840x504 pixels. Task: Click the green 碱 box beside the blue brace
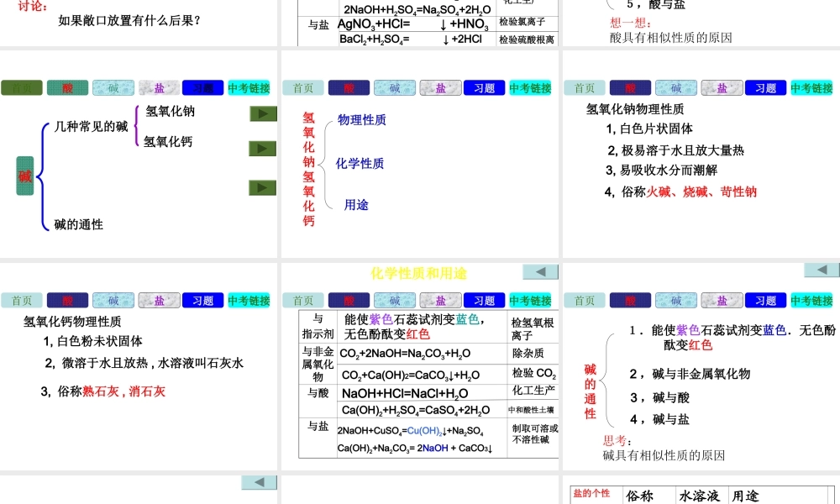click(25, 176)
